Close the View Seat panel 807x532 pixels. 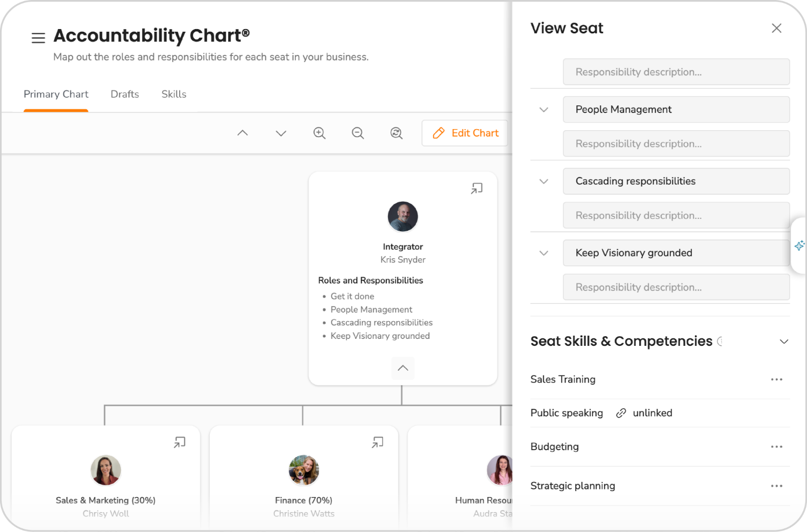776,28
